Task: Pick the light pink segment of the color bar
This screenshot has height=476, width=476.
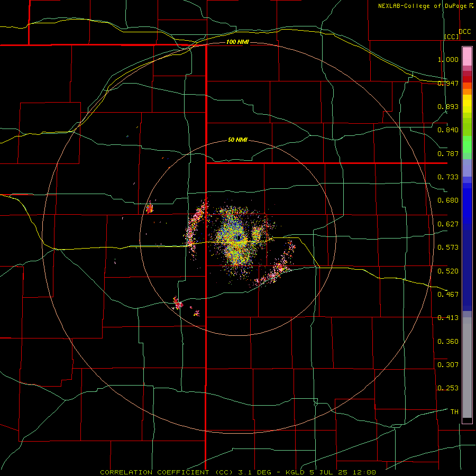Action: (467, 57)
